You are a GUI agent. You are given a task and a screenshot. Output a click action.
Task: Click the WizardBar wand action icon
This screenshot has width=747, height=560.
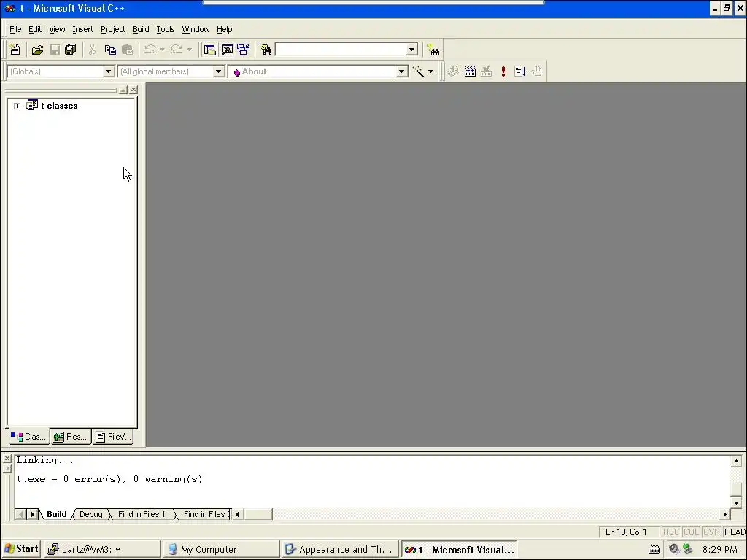pos(418,71)
